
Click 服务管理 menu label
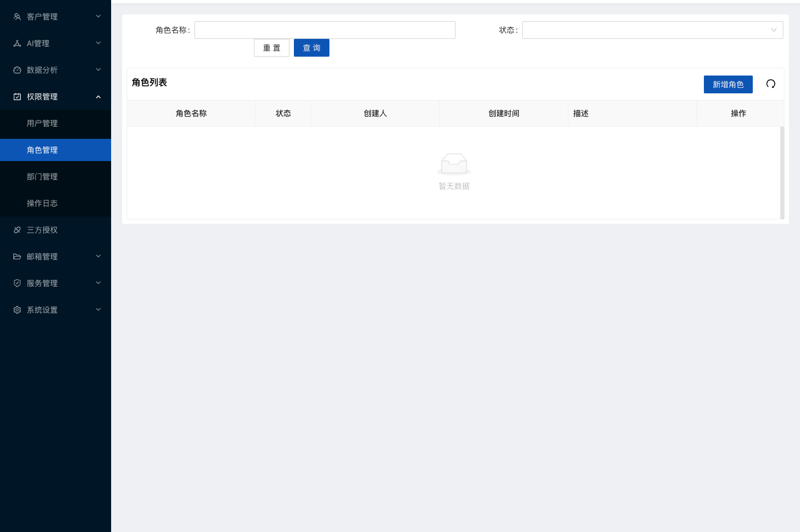tap(42, 283)
